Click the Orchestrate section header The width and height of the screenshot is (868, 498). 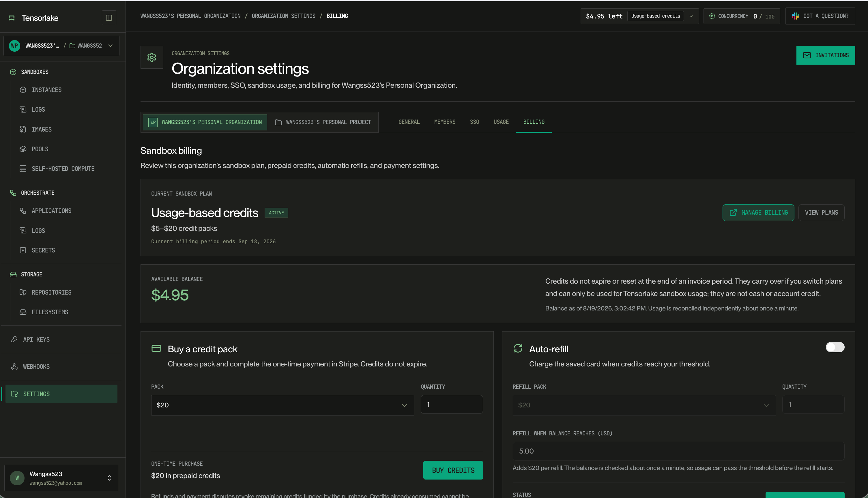tap(38, 193)
